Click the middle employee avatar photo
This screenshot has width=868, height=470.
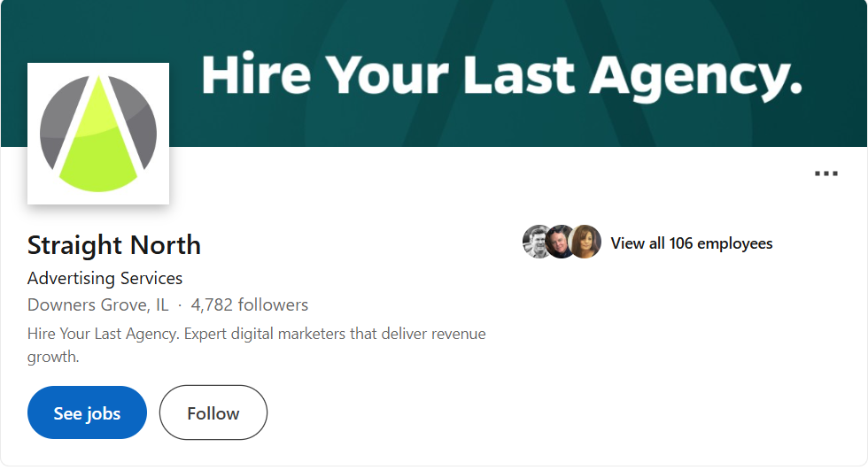[x=561, y=242]
